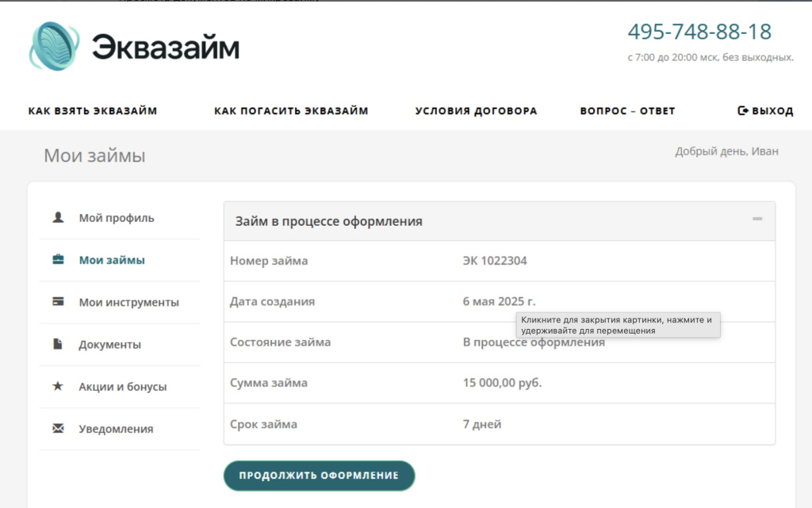Click the envelope icon next to Уведомления
The width and height of the screenshot is (812, 508).
pos(58,429)
